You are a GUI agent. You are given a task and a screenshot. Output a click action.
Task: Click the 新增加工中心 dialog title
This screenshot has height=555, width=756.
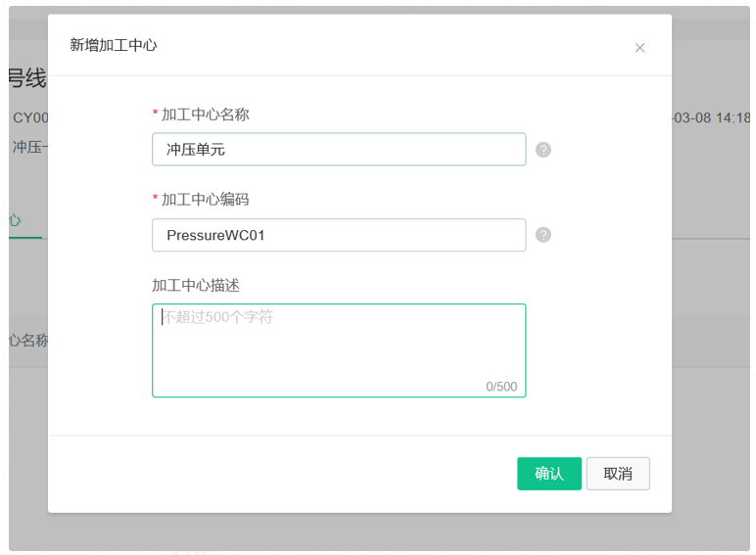click(x=114, y=45)
